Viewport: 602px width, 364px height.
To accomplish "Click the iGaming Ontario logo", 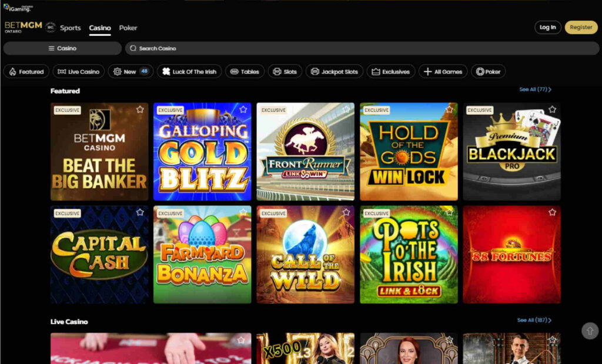I will [18, 8].
